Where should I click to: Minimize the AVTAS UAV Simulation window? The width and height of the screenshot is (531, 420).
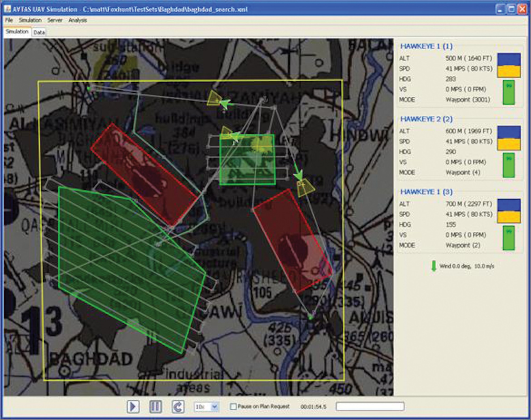500,9
